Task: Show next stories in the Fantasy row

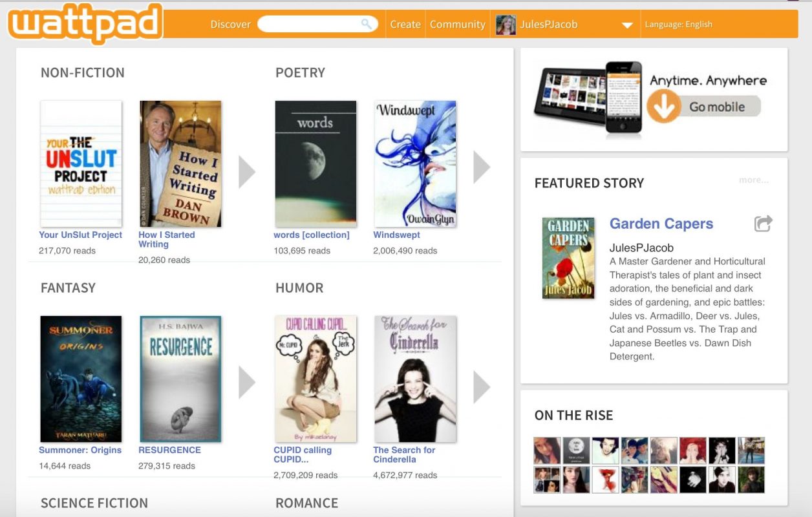Action: 247,383
